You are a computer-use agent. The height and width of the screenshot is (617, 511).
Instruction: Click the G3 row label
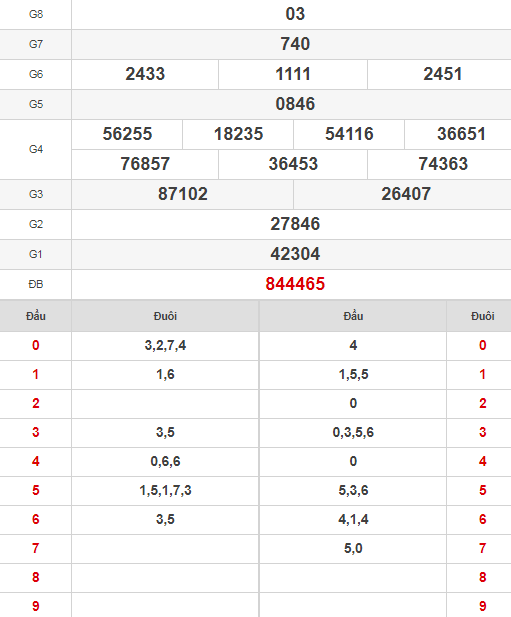(36, 194)
